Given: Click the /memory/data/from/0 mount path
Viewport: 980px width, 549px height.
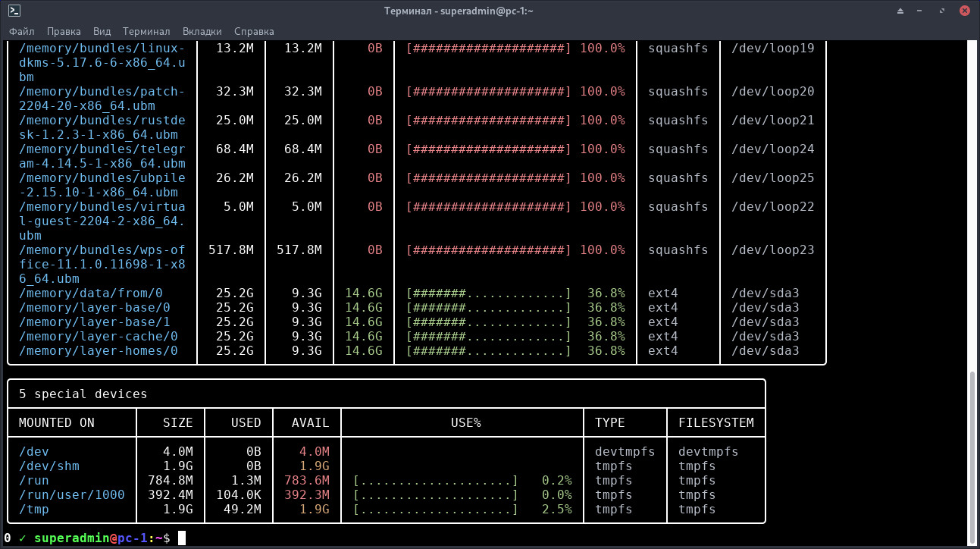Looking at the screenshot, I should pyautogui.click(x=91, y=293).
